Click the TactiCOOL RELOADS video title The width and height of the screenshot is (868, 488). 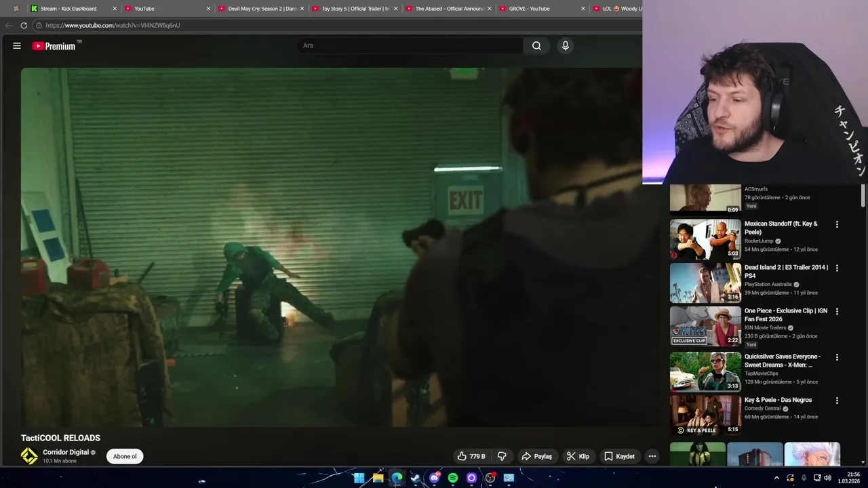click(x=60, y=438)
